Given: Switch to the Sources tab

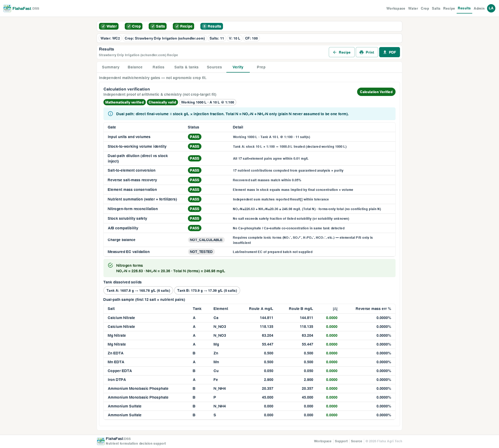Looking at the screenshot, I should pyautogui.click(x=214, y=67).
